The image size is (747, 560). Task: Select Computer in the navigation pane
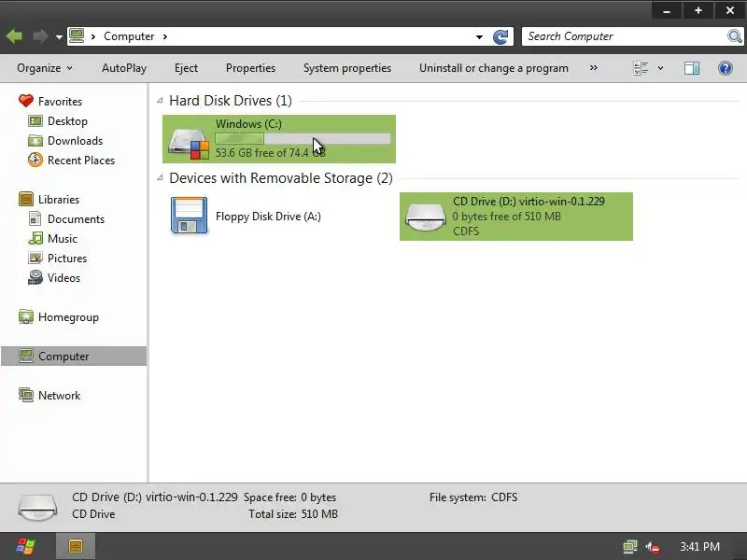pos(74,357)
